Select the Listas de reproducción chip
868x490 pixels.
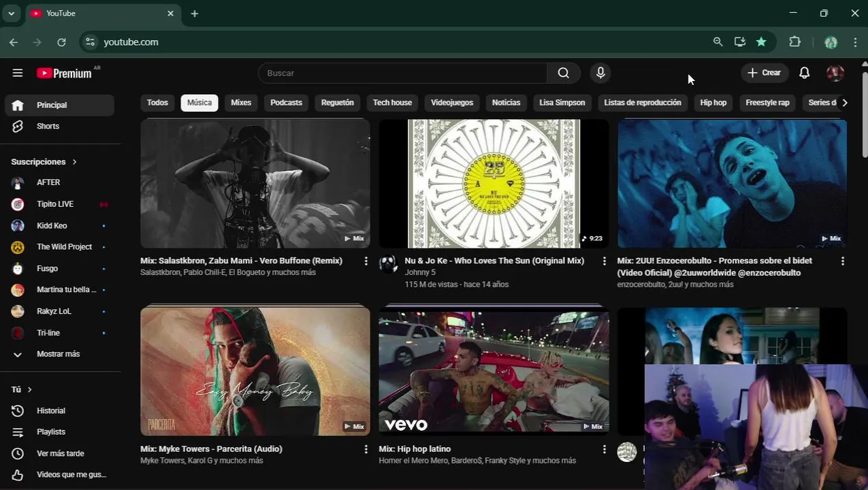coord(643,103)
